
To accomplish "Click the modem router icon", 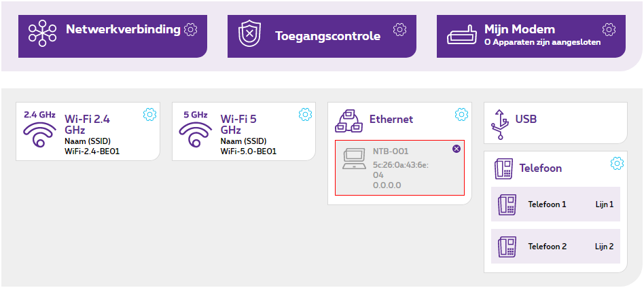I will [463, 35].
